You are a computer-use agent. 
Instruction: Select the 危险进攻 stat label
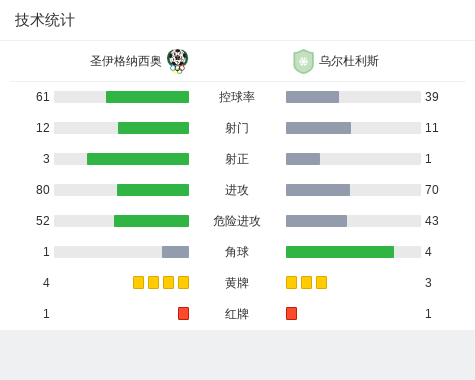point(237,221)
